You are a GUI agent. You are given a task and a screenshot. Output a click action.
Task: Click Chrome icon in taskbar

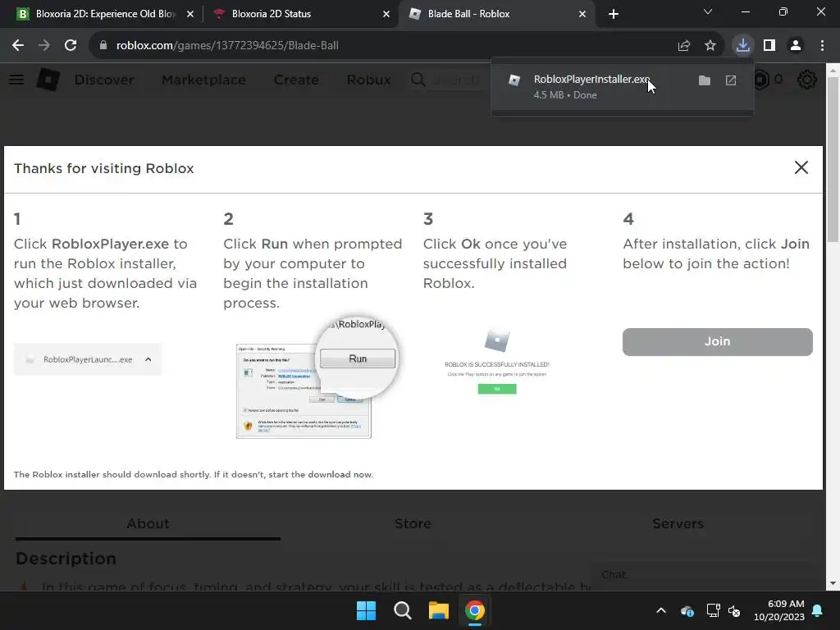[x=475, y=610]
